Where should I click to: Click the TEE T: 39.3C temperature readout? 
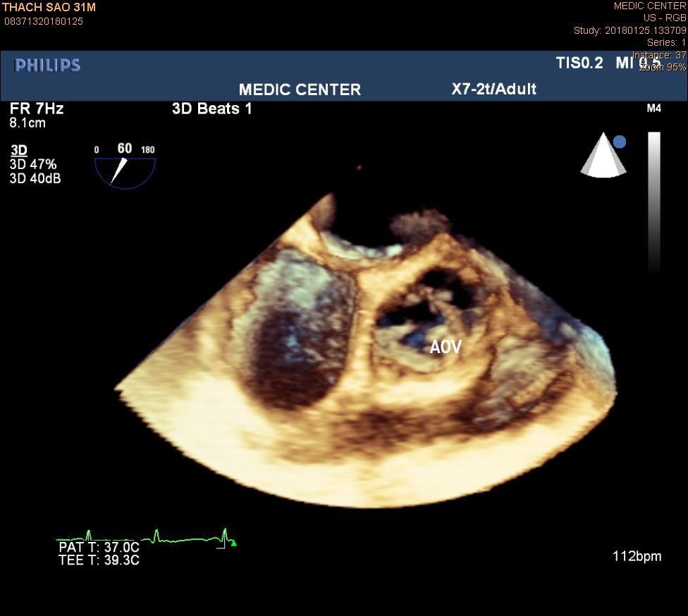click(99, 560)
